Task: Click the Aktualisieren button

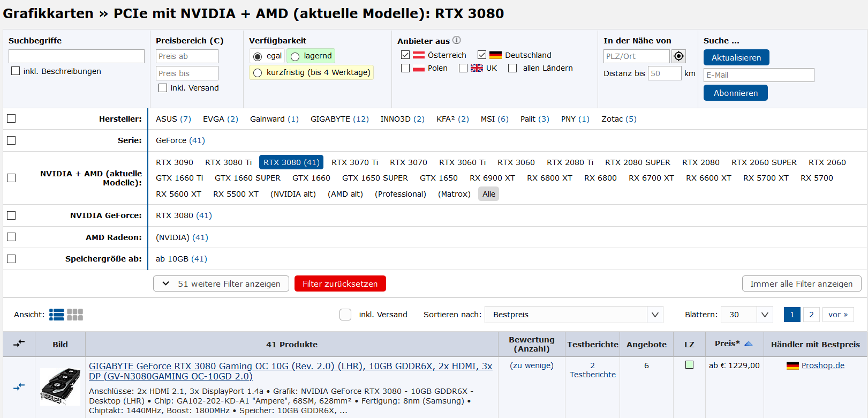Action: (736, 57)
